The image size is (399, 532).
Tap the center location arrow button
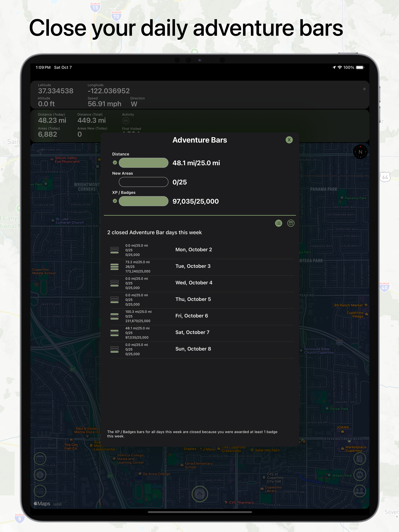200,494
